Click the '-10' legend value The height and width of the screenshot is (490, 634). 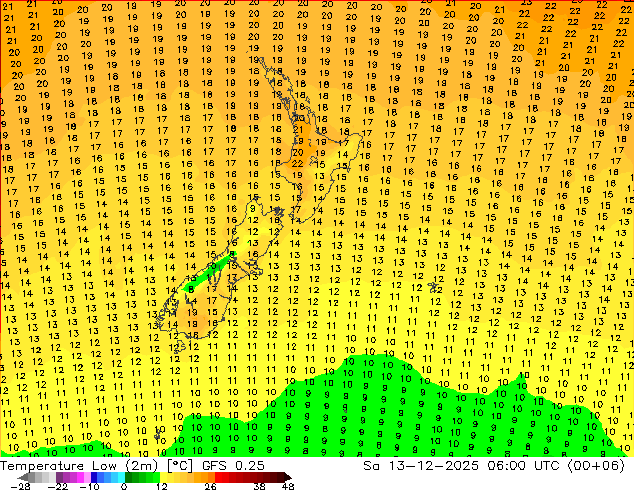coord(89,486)
